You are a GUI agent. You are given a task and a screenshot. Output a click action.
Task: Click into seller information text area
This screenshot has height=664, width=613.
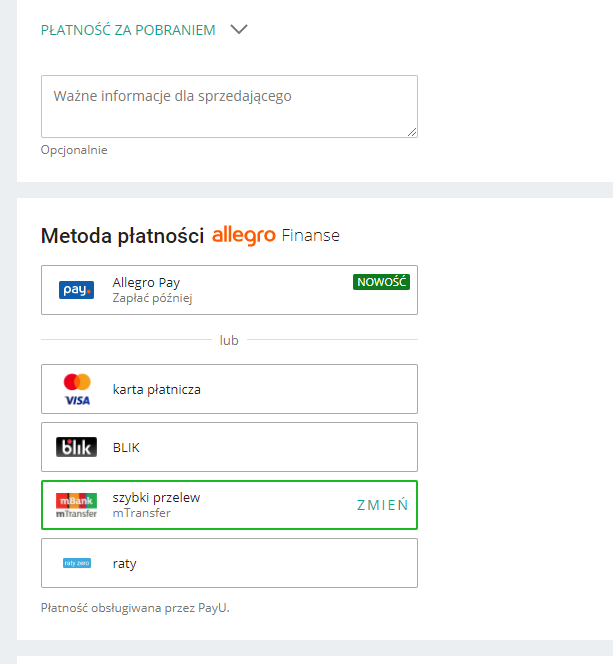click(x=228, y=105)
